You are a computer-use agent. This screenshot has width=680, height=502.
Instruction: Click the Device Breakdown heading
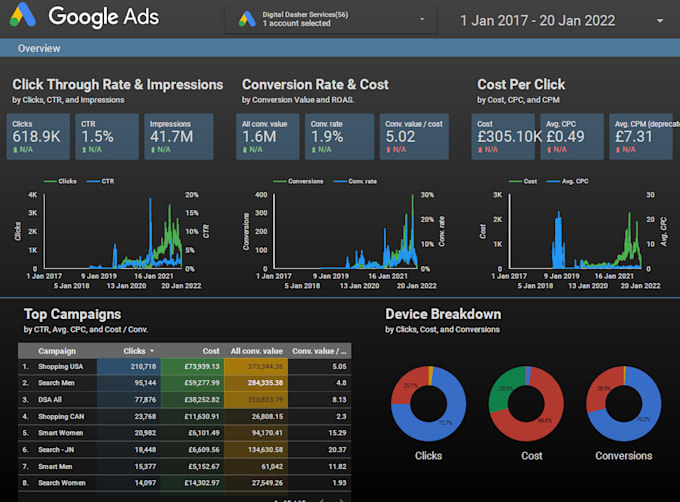[443, 314]
